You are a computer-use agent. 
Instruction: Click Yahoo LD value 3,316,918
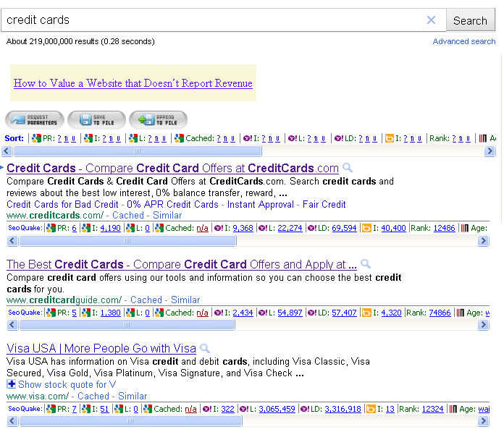(x=343, y=409)
